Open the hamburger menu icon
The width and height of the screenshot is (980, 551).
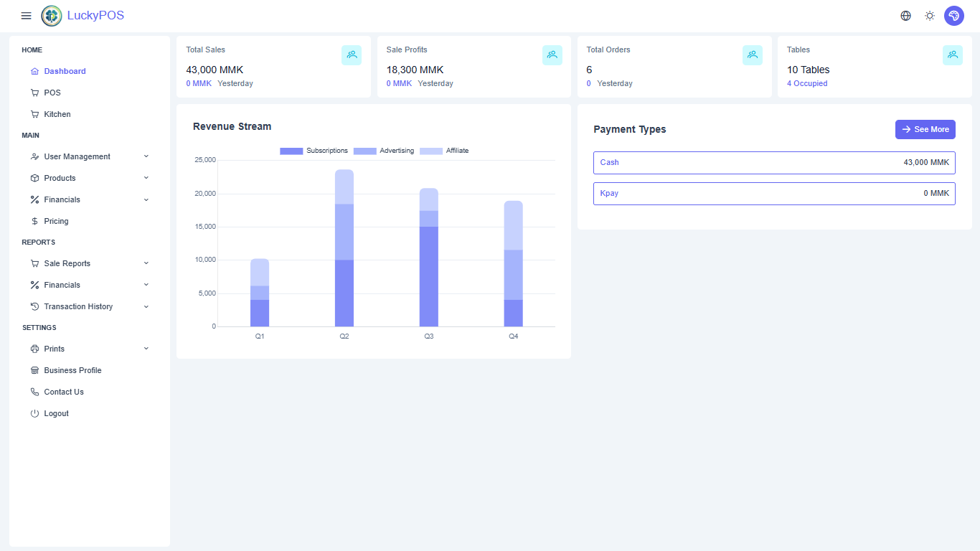coord(27,16)
